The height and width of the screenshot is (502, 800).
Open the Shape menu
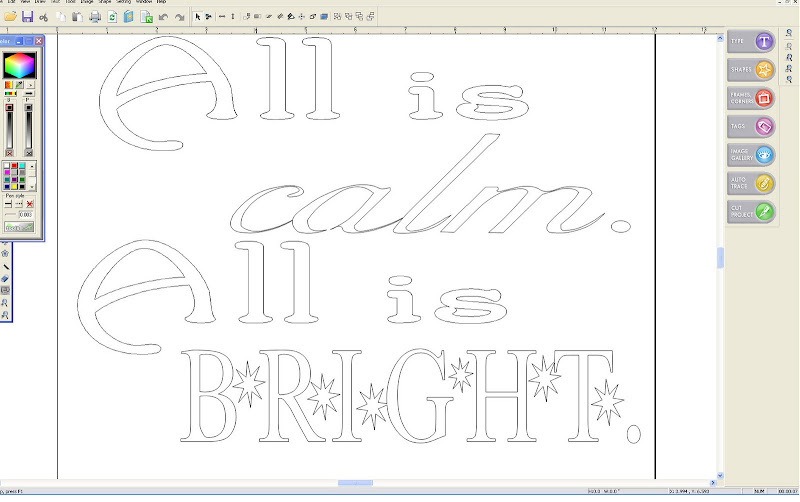[105, 3]
